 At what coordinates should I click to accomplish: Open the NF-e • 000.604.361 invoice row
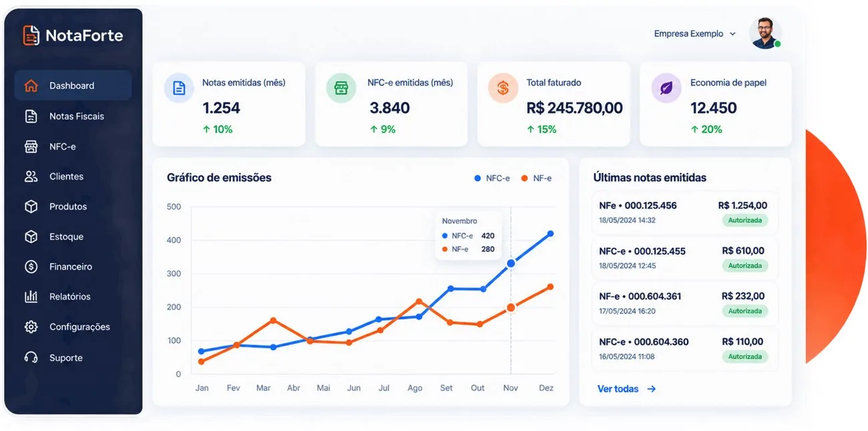(x=684, y=303)
